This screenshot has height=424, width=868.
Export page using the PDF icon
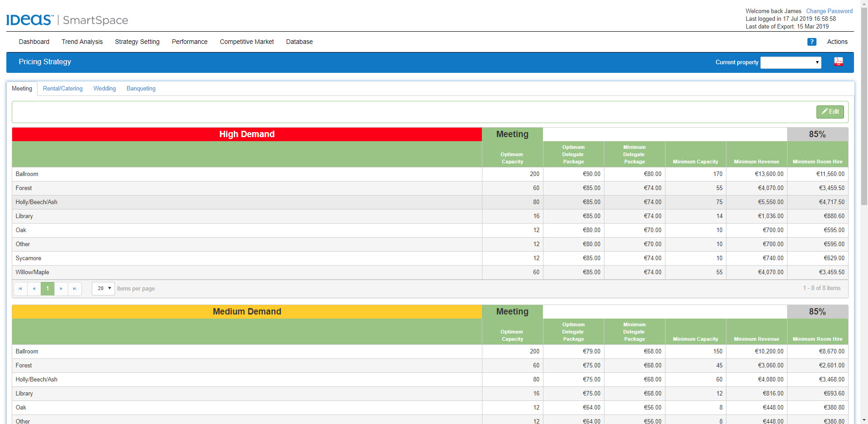pyautogui.click(x=838, y=62)
